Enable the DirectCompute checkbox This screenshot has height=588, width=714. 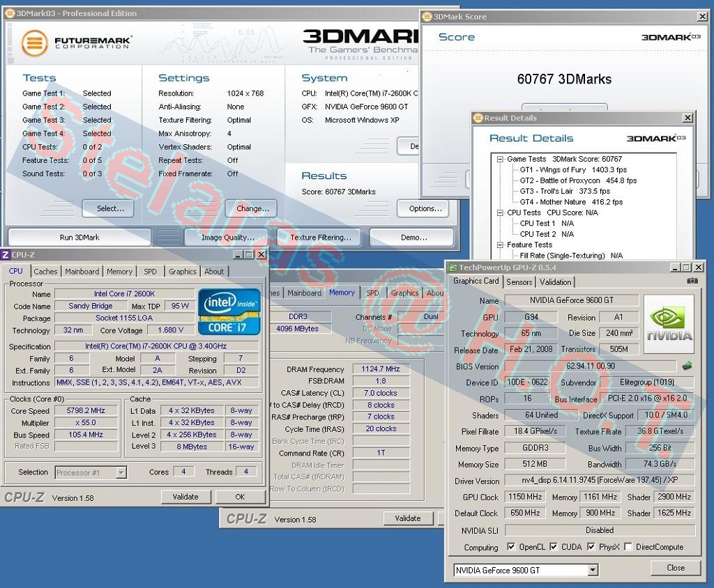pyautogui.click(x=628, y=547)
